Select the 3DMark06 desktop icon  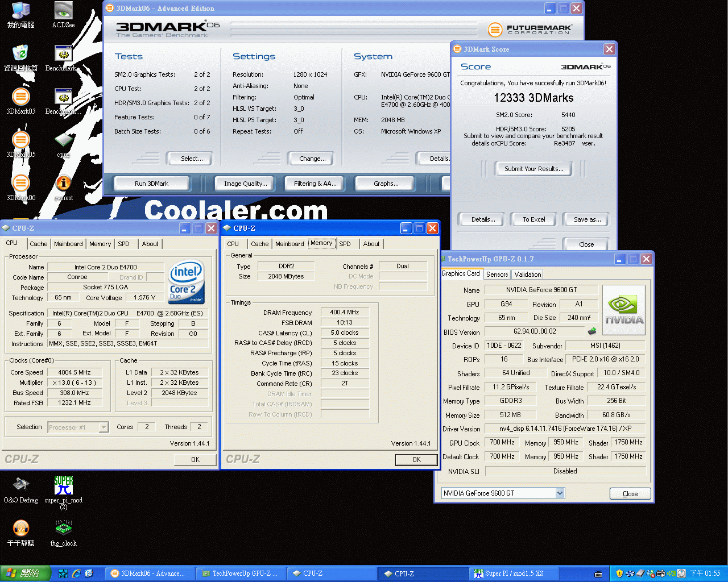(20, 188)
